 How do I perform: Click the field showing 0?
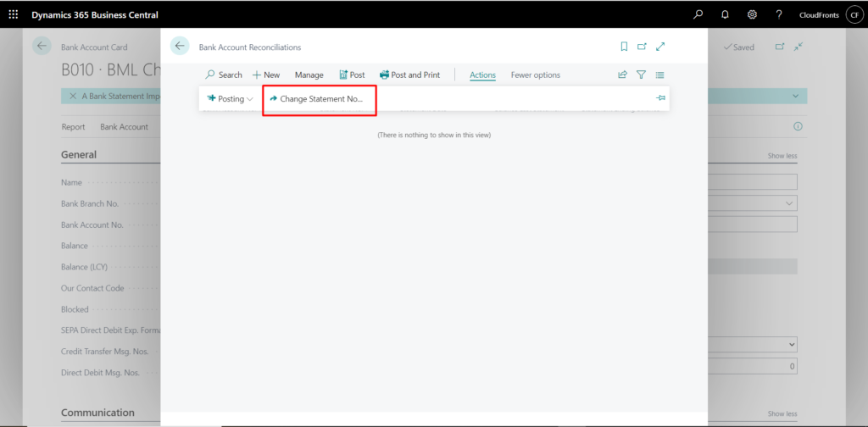click(753, 366)
